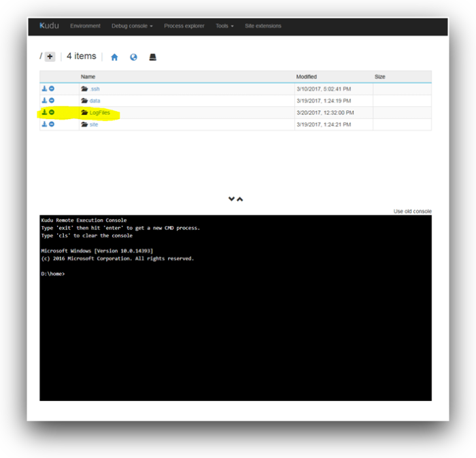Viewport: 476px width, 458px height.
Task: Download the site folder
Action: click(x=44, y=125)
